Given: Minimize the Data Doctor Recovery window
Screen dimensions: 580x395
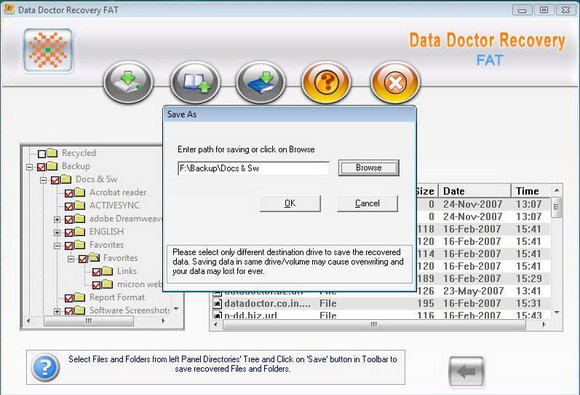Looking at the screenshot, I should pos(522,10).
